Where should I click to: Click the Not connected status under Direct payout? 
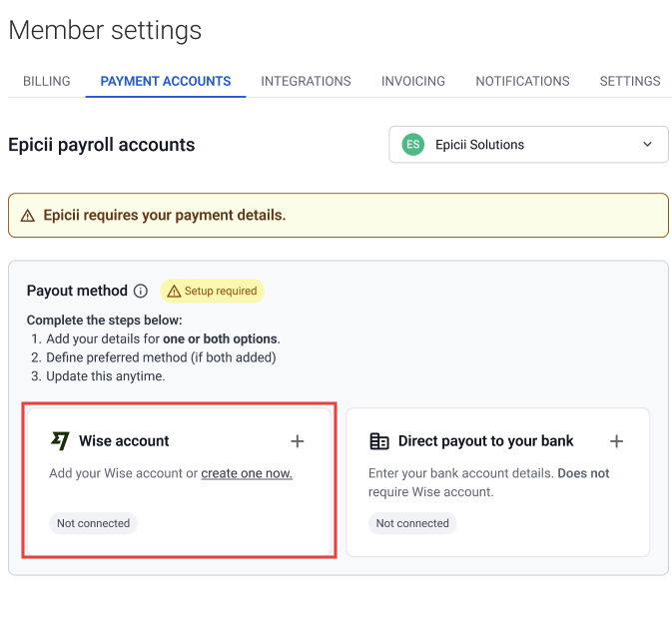coord(412,523)
